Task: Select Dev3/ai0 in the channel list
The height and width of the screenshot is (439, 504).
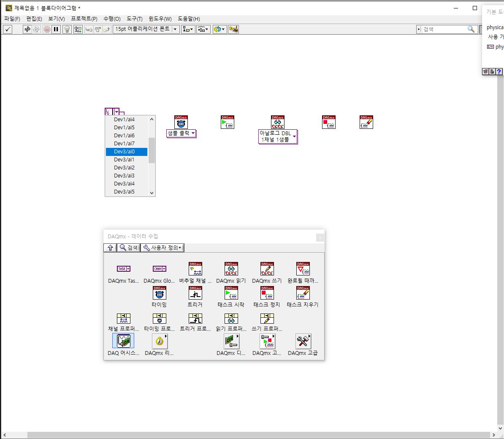Action: (127, 152)
